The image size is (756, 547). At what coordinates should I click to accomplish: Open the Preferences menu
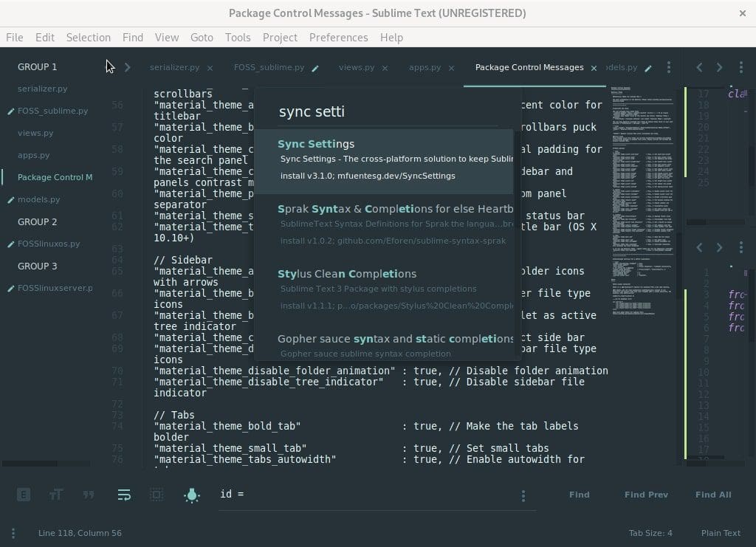point(338,37)
